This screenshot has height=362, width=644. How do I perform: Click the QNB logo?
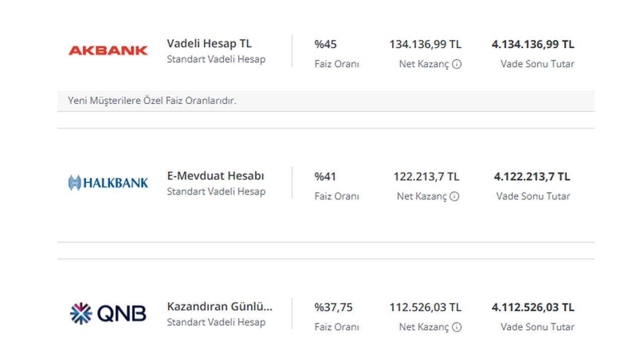point(108,313)
